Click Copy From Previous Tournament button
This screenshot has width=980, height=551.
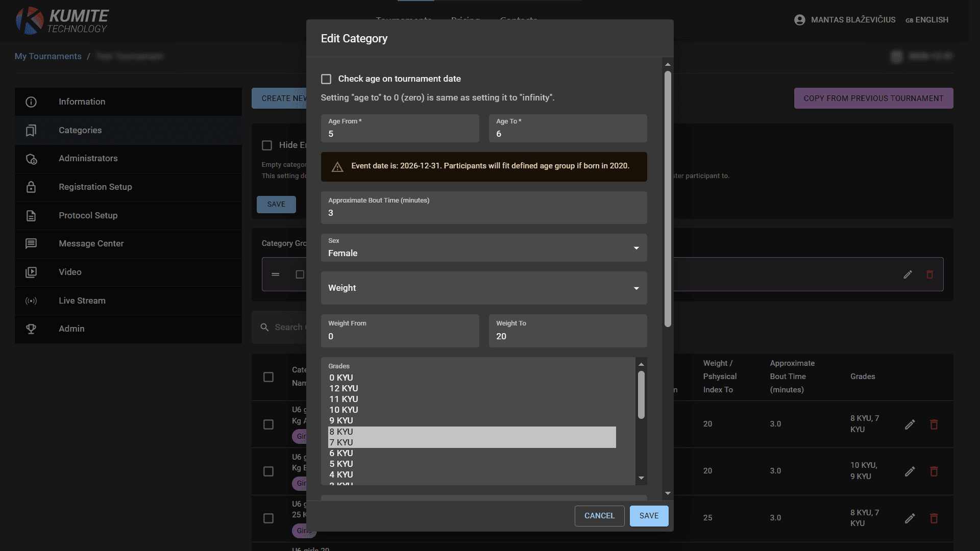point(873,98)
